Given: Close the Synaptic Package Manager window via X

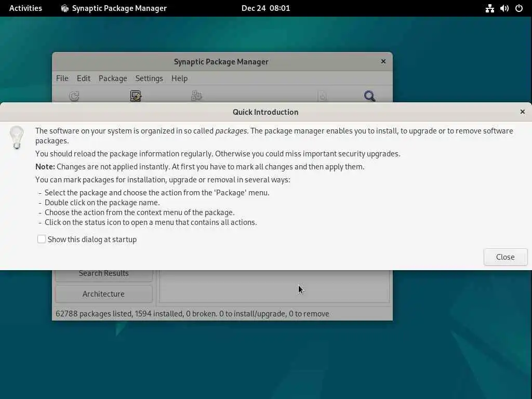Looking at the screenshot, I should [x=383, y=61].
